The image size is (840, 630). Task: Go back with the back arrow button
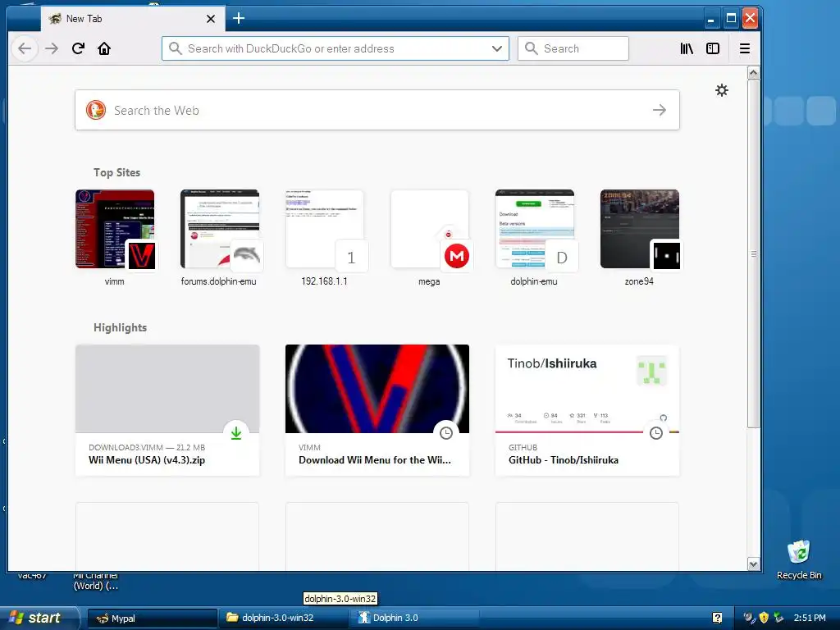click(25, 48)
